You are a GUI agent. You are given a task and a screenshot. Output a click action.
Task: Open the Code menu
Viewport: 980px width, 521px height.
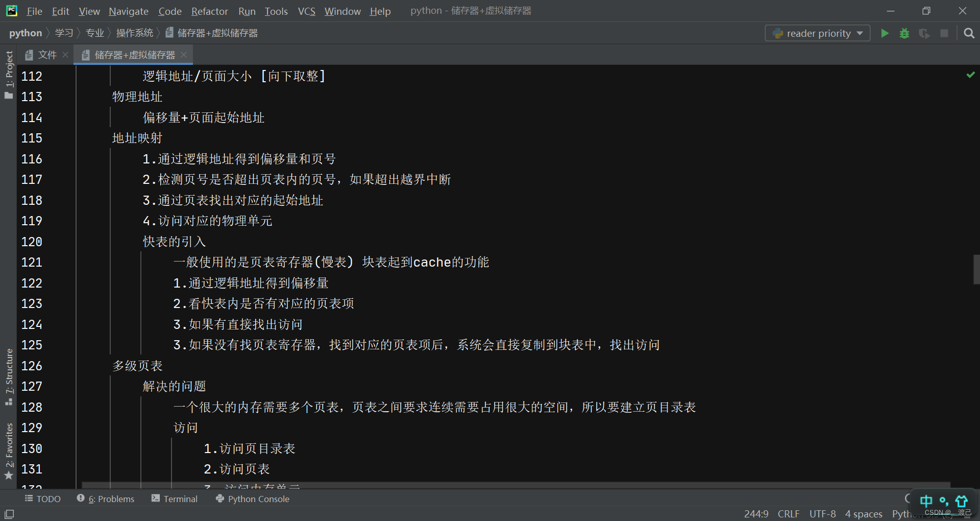170,11
